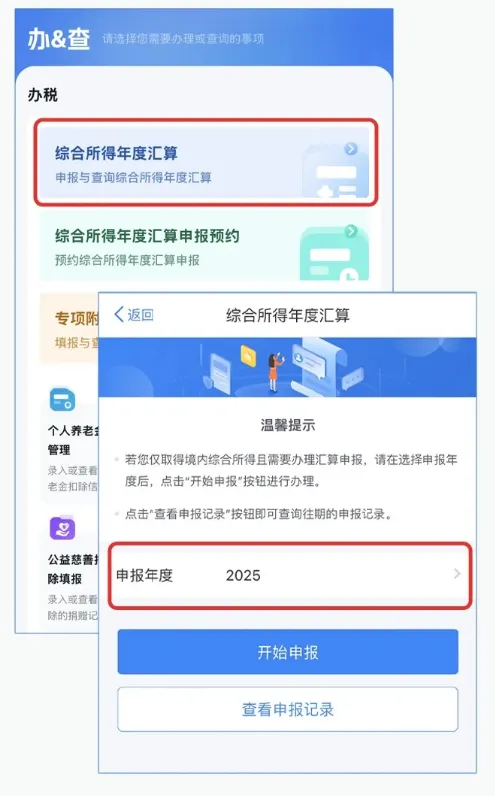The width and height of the screenshot is (495, 796).
Task: Click the 返回 back chevron icon
Action: pyautogui.click(x=119, y=314)
